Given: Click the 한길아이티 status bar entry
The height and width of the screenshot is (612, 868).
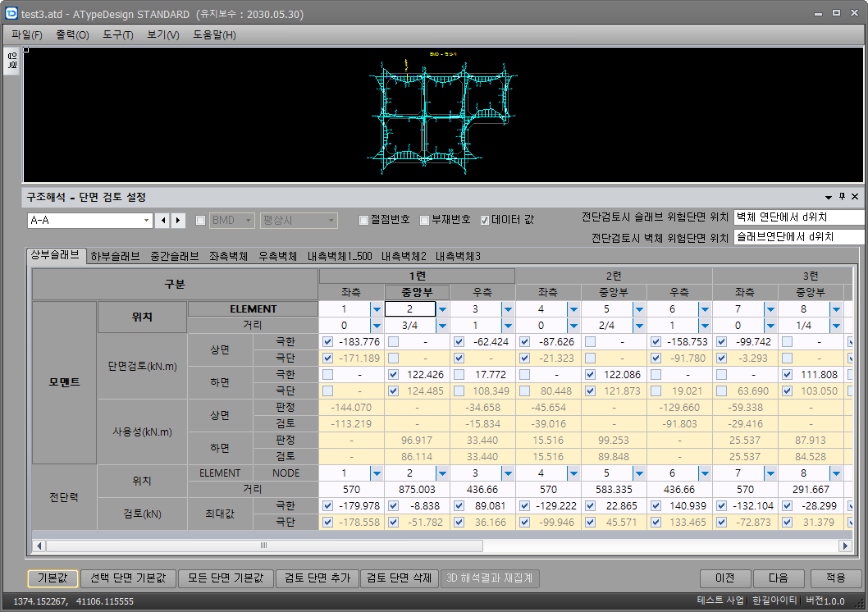Looking at the screenshot, I should (x=775, y=601).
